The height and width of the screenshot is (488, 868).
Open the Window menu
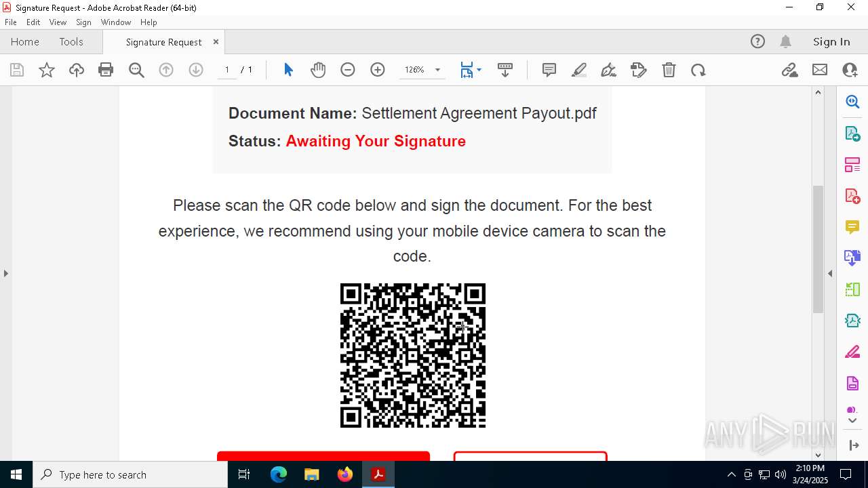point(116,22)
